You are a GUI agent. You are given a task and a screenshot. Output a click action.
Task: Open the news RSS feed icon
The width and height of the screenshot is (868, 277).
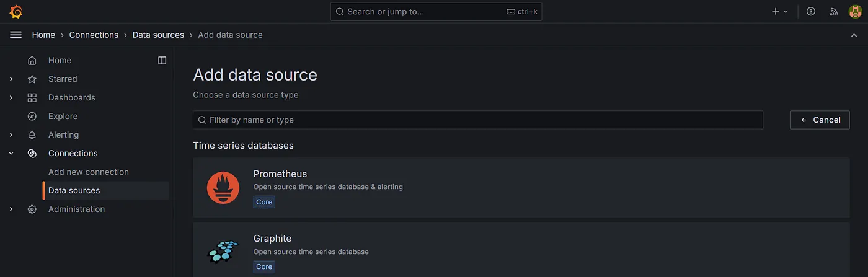pyautogui.click(x=833, y=11)
